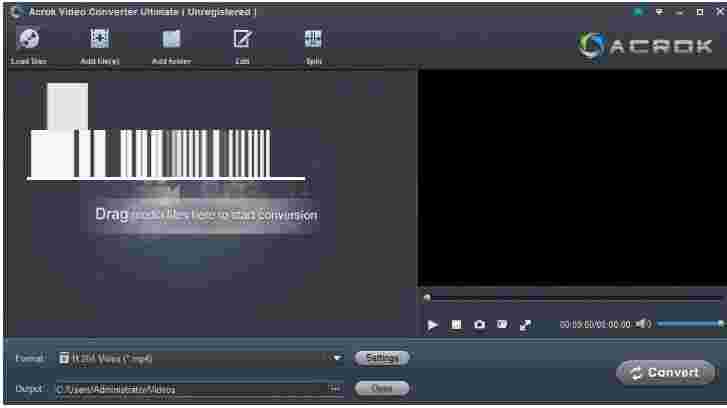Click the Add folder toolbar icon
Viewport: 727px width, 408px height.
coord(171,39)
